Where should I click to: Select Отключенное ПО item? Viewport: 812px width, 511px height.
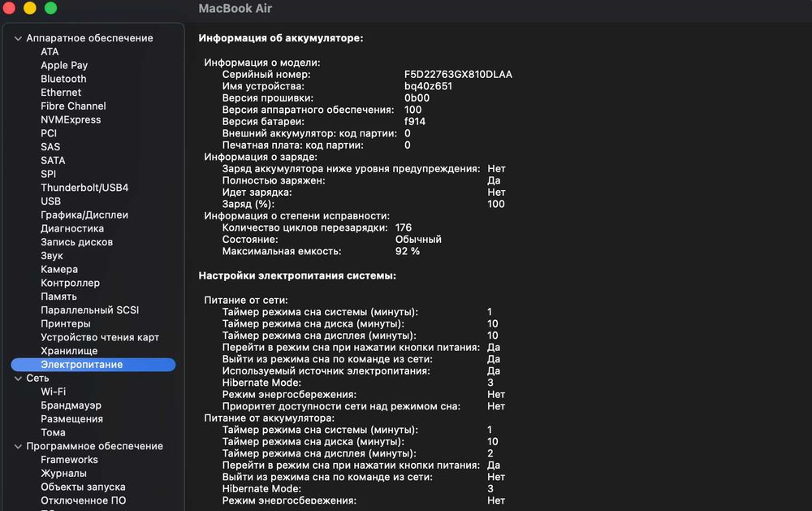click(84, 500)
